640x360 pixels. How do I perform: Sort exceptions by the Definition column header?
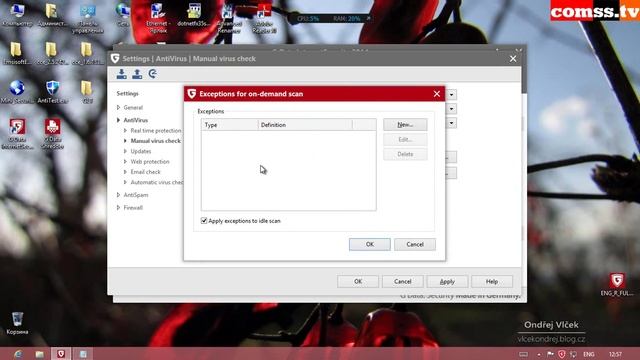[x=305, y=125]
